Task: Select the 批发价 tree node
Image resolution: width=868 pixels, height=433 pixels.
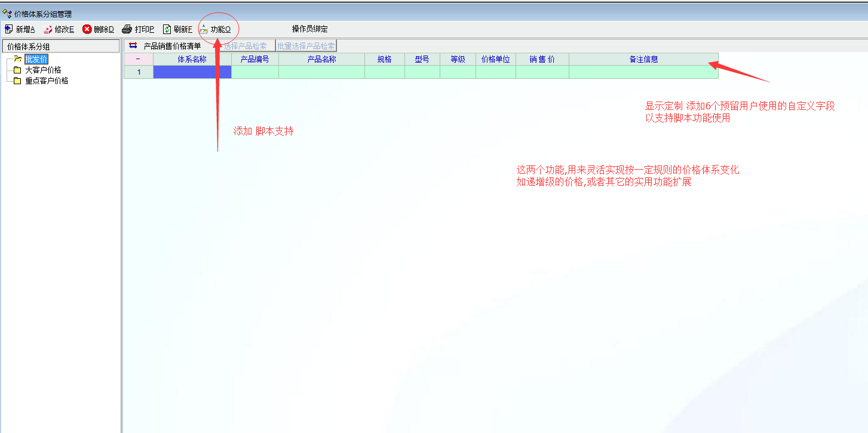Action: (36, 59)
